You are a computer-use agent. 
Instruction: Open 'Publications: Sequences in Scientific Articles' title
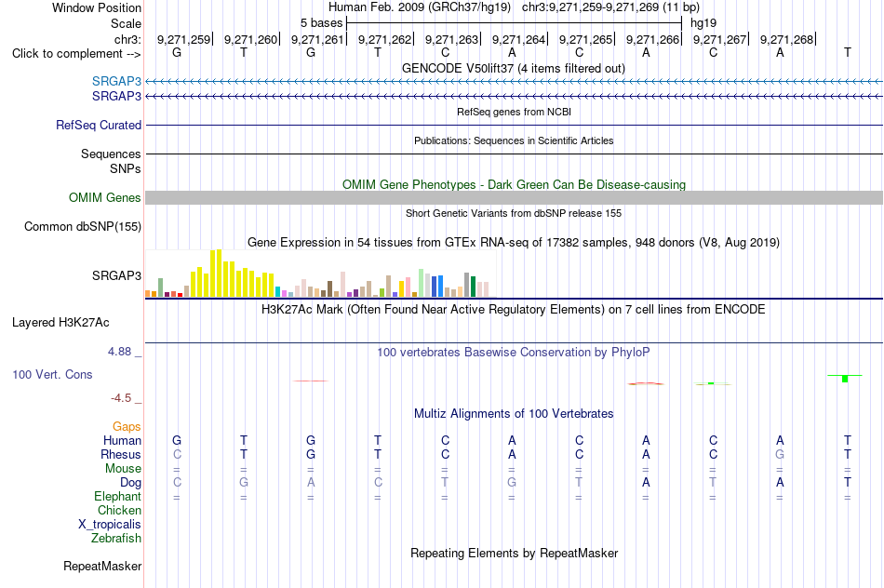(514, 140)
